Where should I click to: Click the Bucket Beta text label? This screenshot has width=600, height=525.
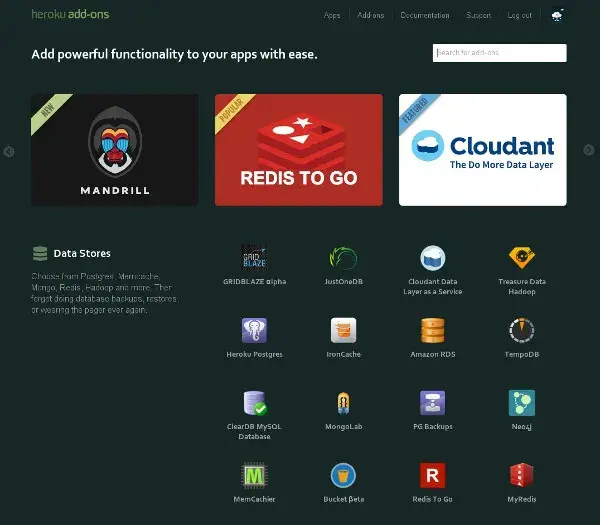coord(343,499)
